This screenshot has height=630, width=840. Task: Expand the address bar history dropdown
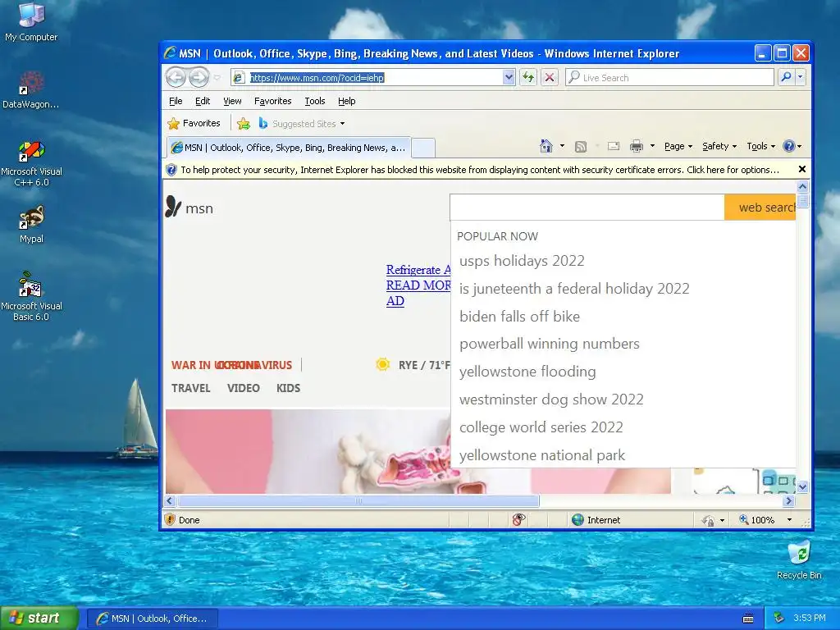(509, 78)
